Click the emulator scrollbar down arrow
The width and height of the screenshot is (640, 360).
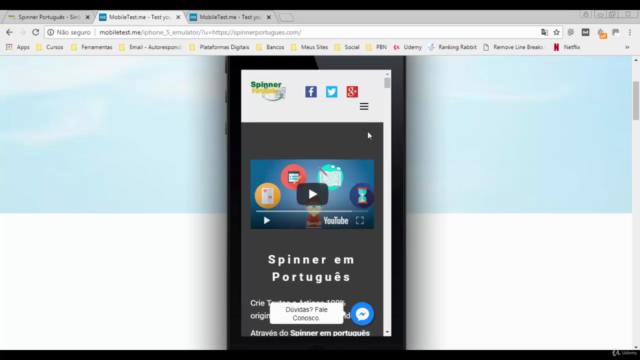pyautogui.click(x=387, y=333)
